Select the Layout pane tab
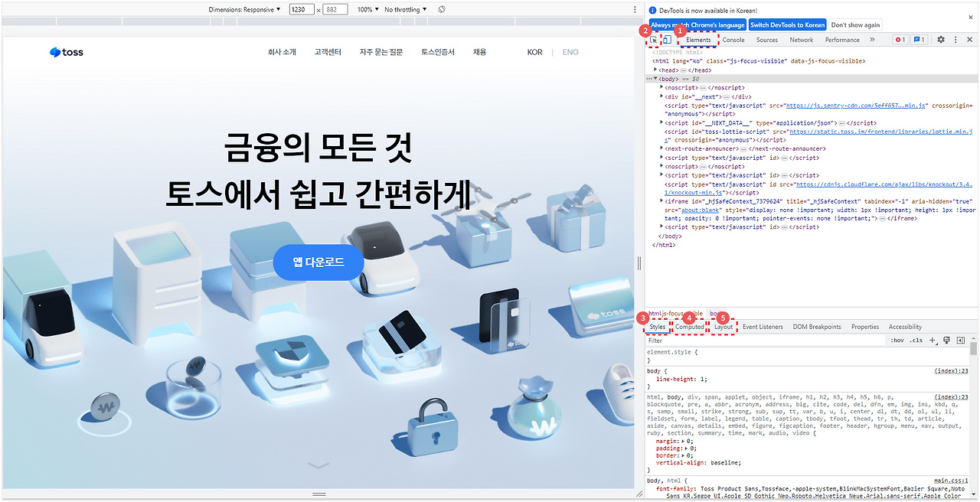Viewport: 980px width, 502px height. click(x=724, y=327)
